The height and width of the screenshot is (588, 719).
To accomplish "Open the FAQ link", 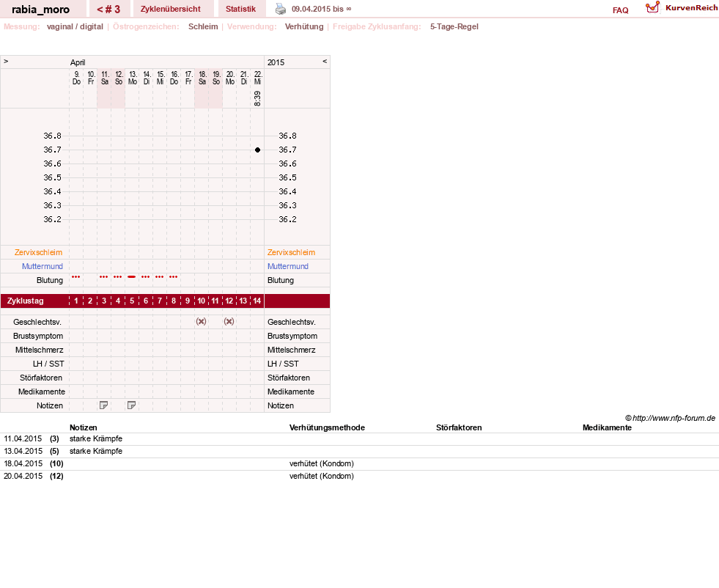I will (620, 10).
